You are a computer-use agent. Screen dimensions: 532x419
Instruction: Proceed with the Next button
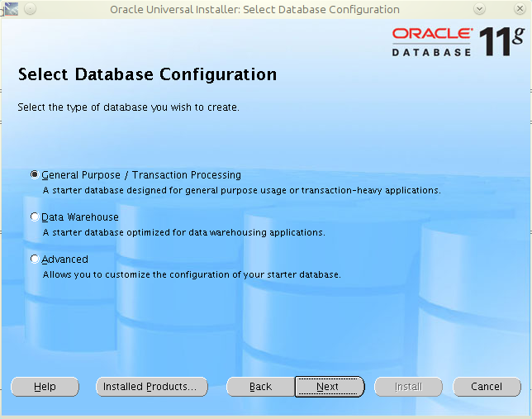tap(329, 387)
